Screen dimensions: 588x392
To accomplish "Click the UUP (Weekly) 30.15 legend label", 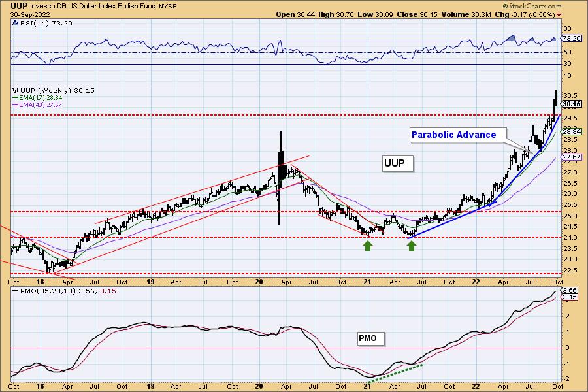I will coord(57,90).
